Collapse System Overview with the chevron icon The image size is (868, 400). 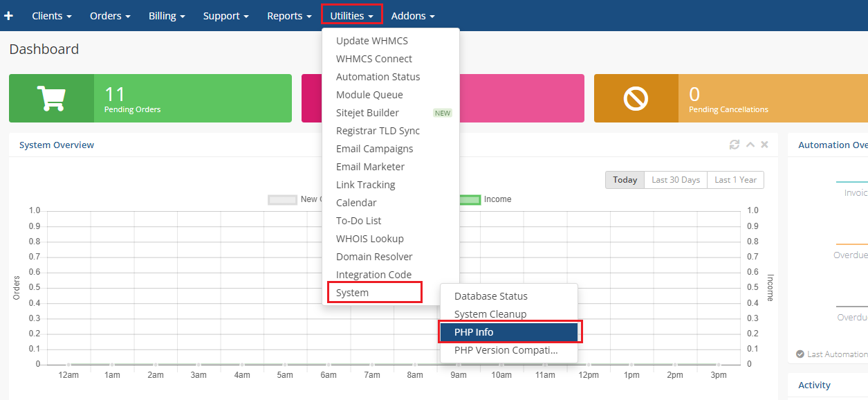[x=750, y=145]
